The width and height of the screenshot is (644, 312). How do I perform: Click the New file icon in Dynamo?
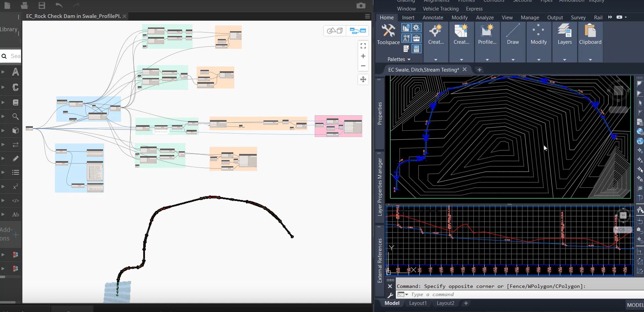(x=7, y=5)
